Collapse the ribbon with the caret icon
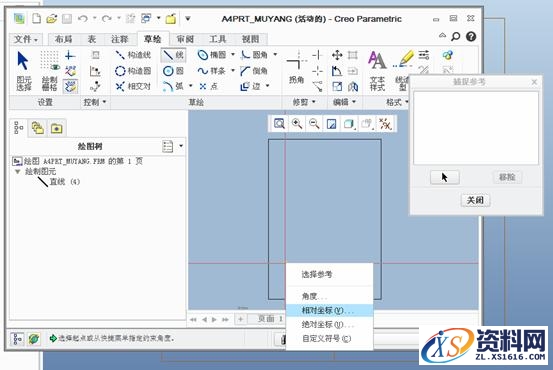553x370 pixels. point(442,35)
